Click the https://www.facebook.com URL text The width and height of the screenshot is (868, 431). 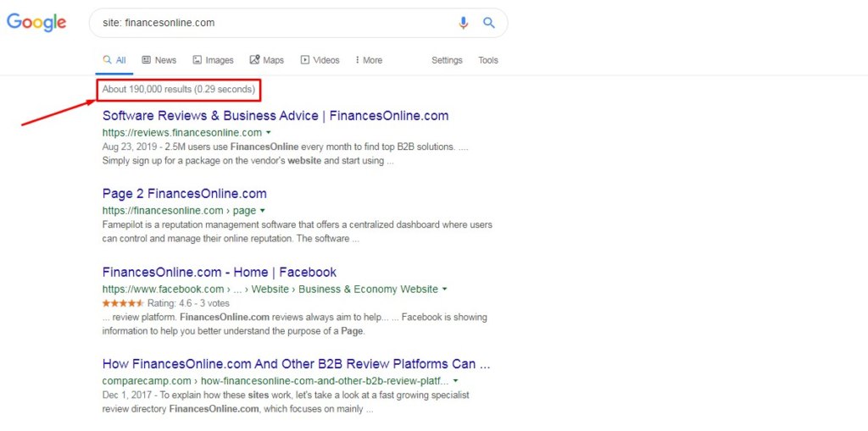click(163, 290)
